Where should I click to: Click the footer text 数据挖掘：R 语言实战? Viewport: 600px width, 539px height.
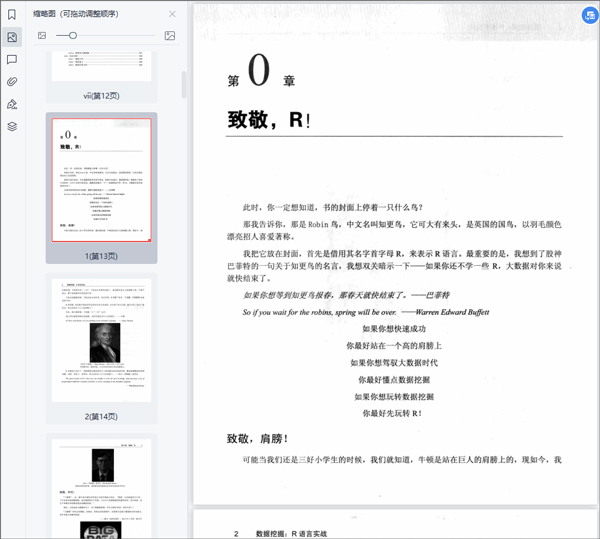(291, 534)
